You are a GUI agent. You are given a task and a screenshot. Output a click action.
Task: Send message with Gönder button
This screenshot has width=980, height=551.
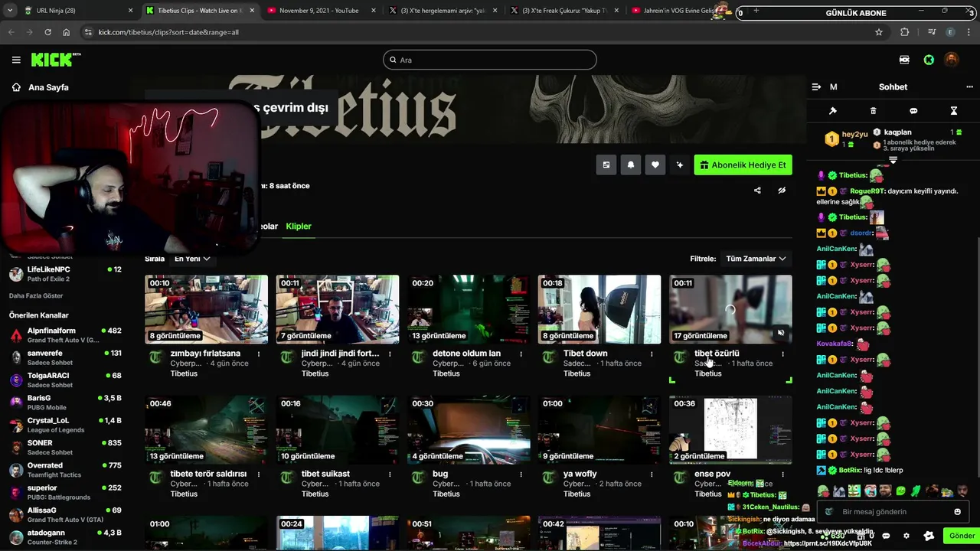point(962,536)
